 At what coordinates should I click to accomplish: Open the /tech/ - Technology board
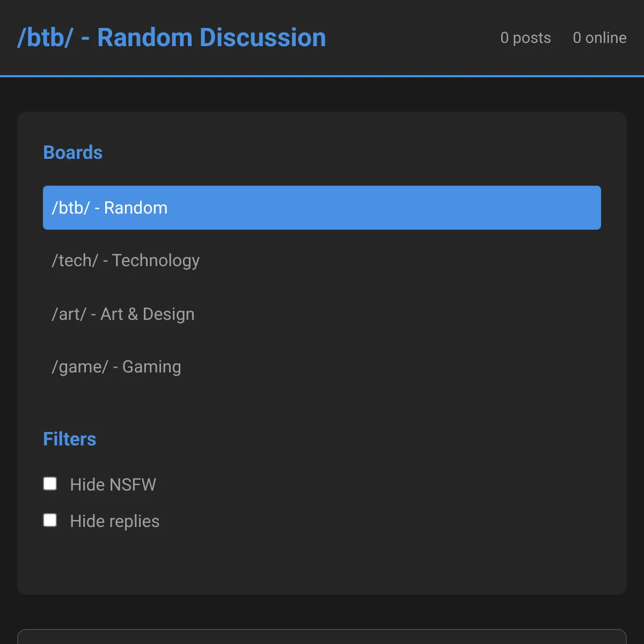(322, 260)
